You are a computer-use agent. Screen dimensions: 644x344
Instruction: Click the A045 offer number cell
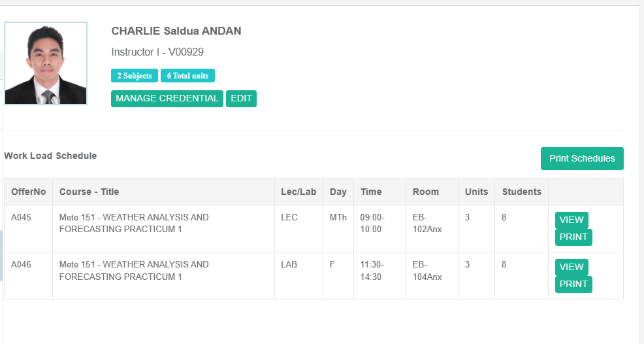click(x=21, y=217)
